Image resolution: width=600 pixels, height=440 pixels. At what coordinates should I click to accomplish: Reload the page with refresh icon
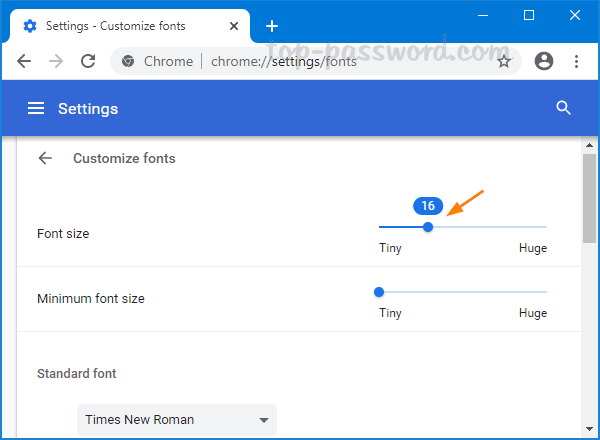(x=88, y=61)
